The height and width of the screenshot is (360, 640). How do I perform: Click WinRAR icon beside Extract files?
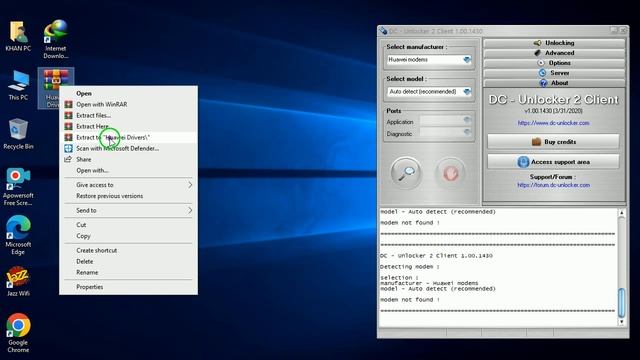pyautogui.click(x=69, y=116)
